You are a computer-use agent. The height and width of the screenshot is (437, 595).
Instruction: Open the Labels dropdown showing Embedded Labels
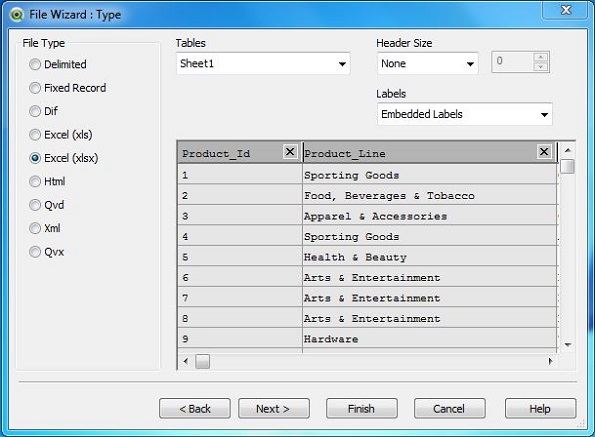[x=465, y=114]
